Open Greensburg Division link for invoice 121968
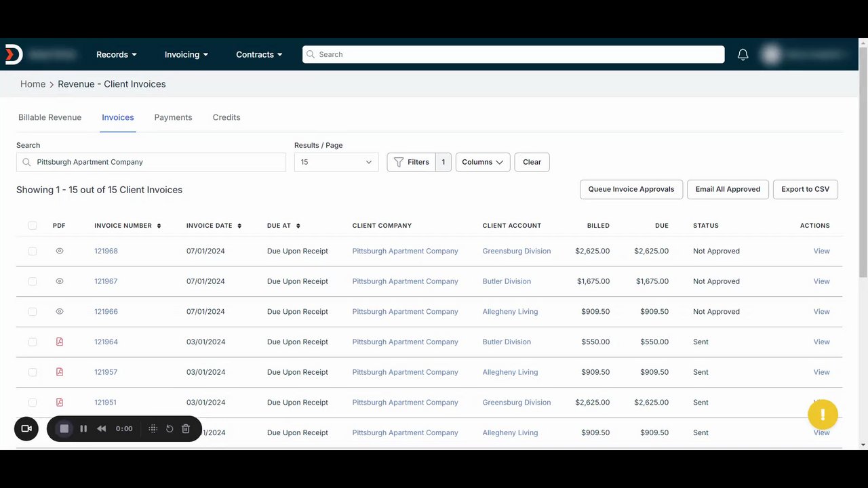868x488 pixels. click(517, 251)
